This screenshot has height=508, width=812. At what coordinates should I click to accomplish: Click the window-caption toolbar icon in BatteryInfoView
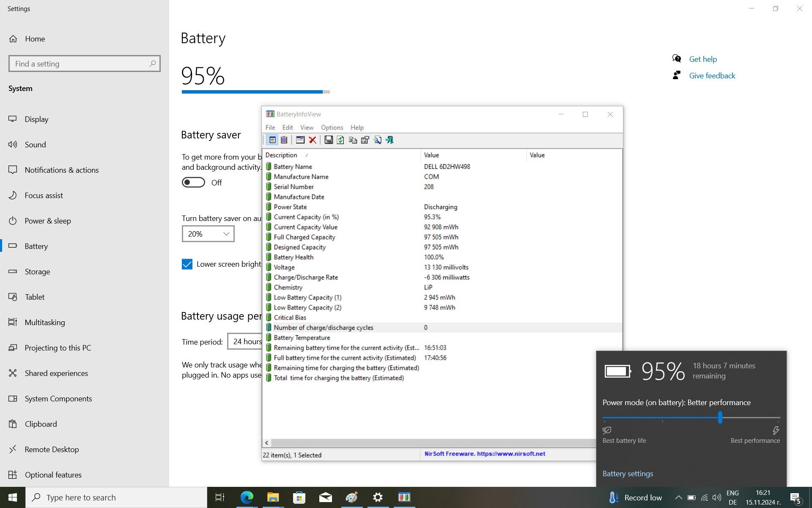300,140
